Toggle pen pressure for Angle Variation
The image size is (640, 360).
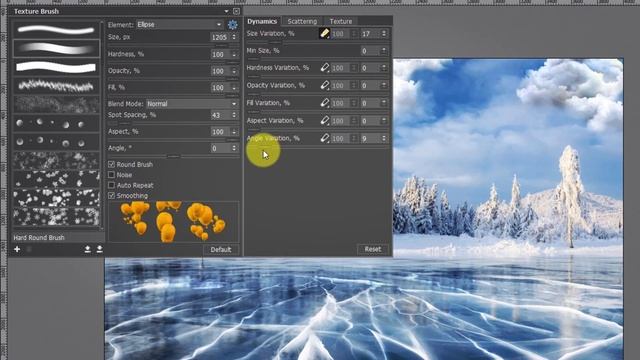324,138
